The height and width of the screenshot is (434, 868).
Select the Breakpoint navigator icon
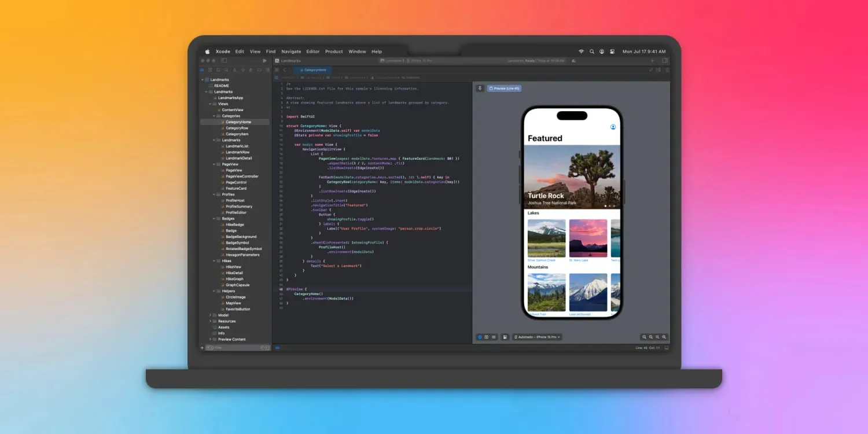[259, 70]
